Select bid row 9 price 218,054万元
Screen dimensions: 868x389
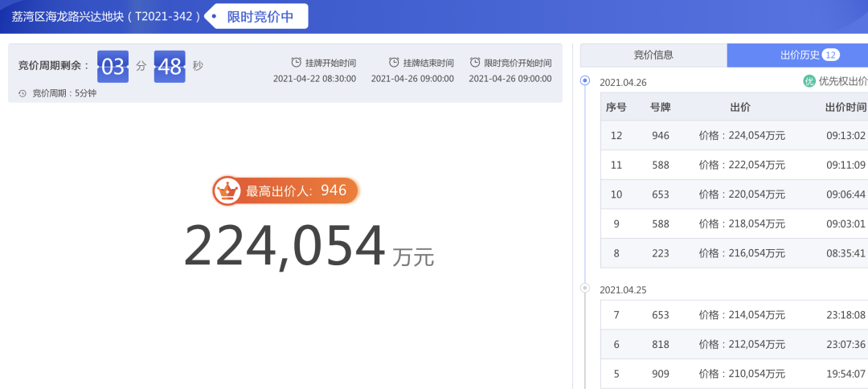[742, 223]
